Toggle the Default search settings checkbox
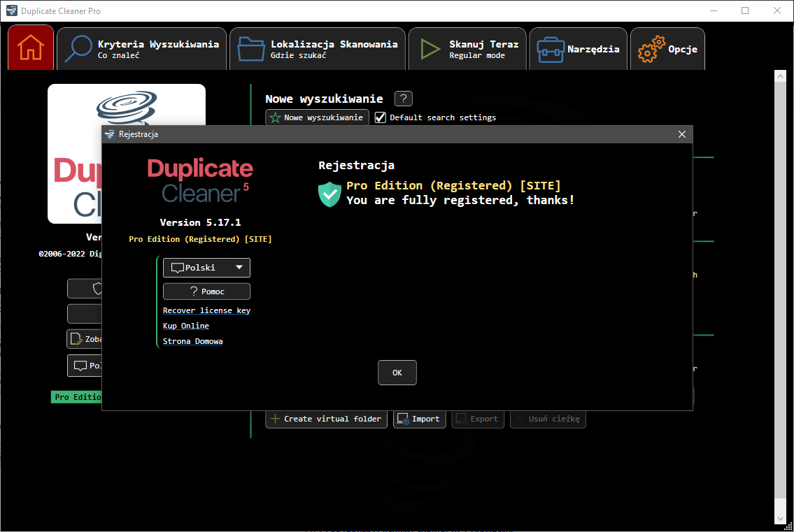 pyautogui.click(x=381, y=117)
